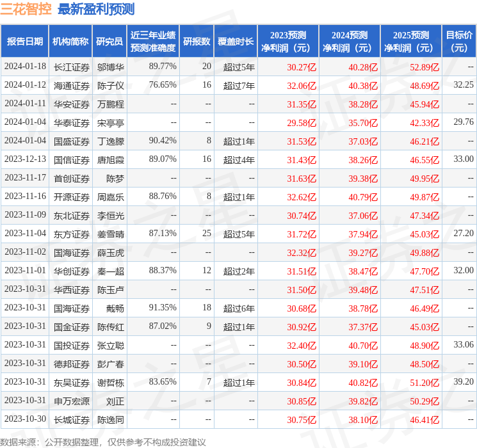Image resolution: width=477 pixels, height=448 pixels.
Task: Click the 研报数 column header
Action: (197, 42)
